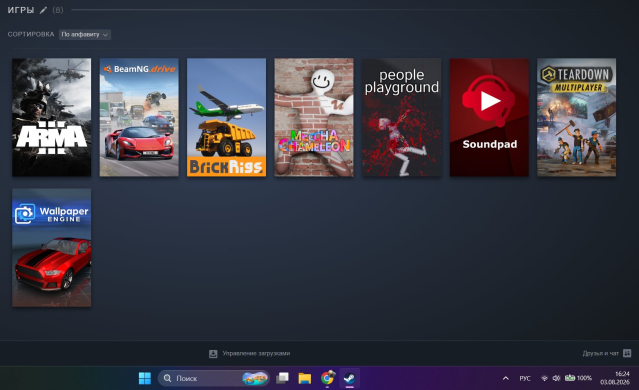The width and height of the screenshot is (639, 390).
Task: Open the Brick Rigs game cover
Action: click(227, 117)
